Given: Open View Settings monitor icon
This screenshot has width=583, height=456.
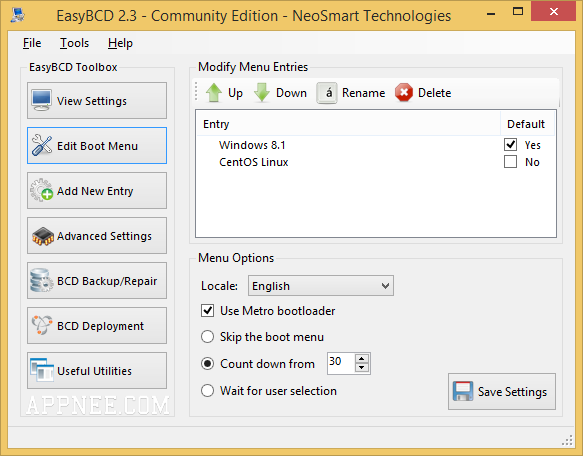Looking at the screenshot, I should click(41, 100).
